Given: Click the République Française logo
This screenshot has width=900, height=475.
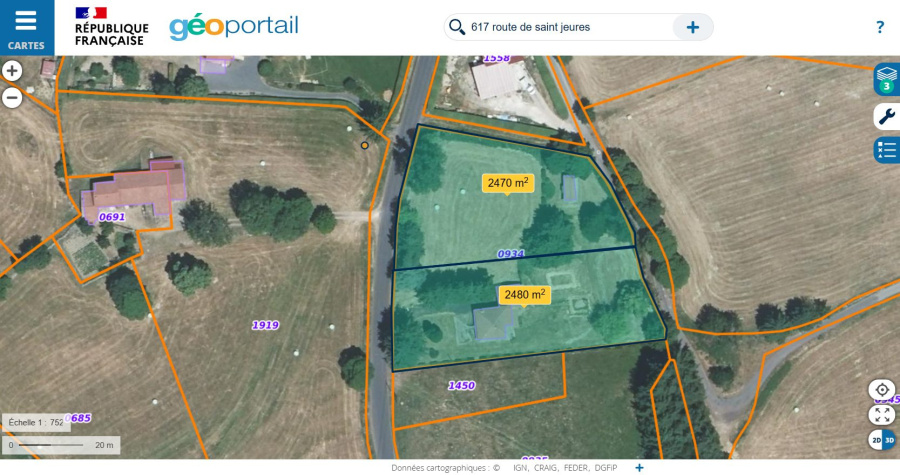Looking at the screenshot, I should pyautogui.click(x=111, y=27).
